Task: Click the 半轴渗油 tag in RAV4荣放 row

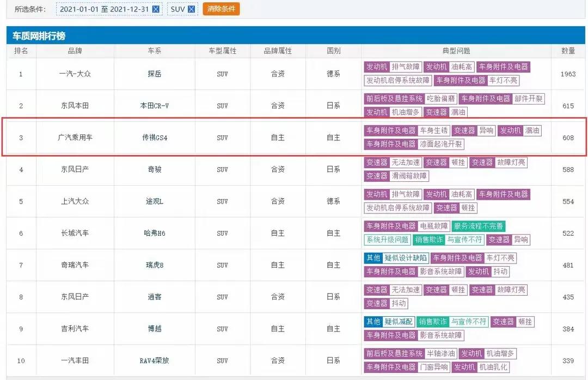Action: click(441, 354)
